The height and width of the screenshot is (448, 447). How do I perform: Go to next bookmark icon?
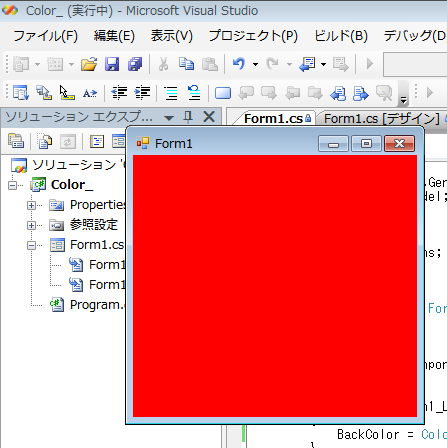click(x=269, y=93)
